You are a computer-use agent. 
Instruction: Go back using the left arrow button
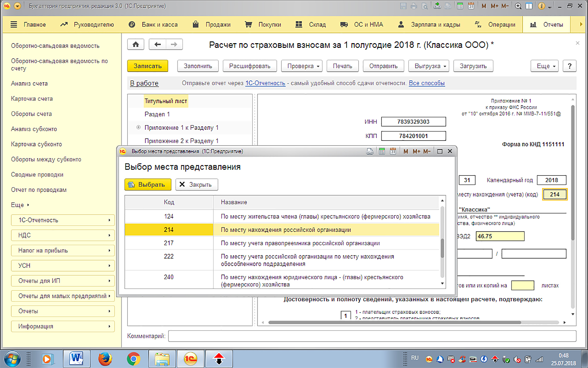[158, 44]
